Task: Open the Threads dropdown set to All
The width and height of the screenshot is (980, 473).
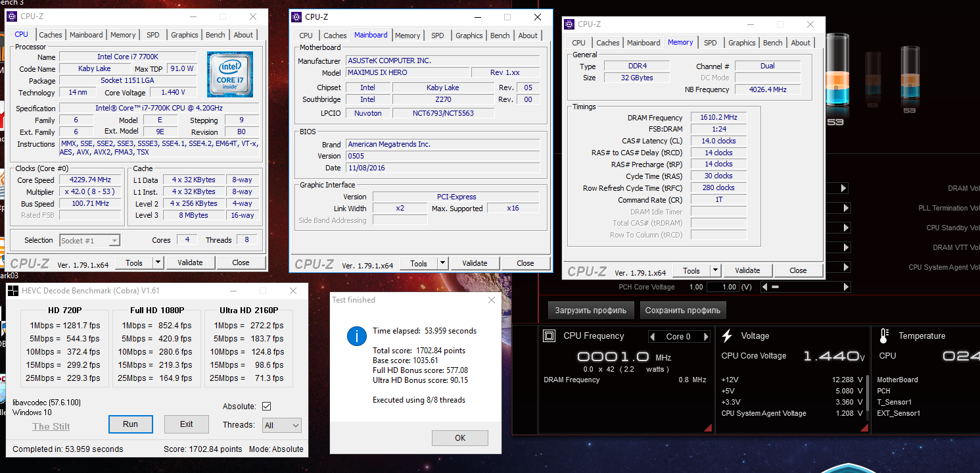Action: 282,426
